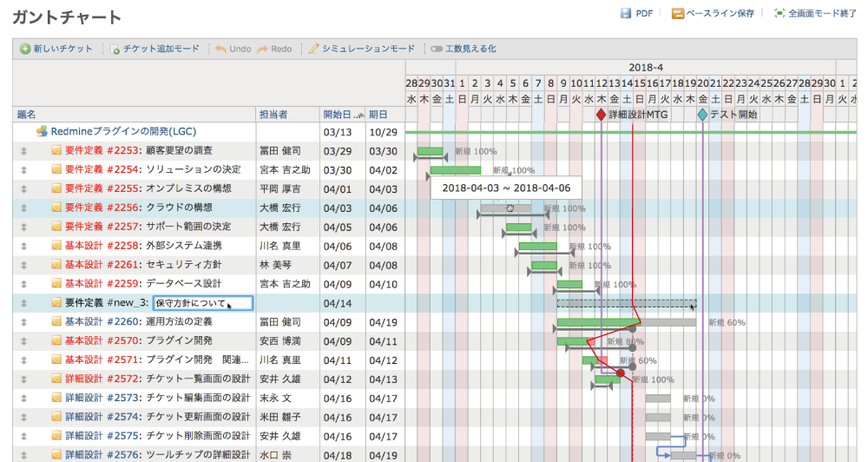Sort by the 題名 column header
Image resolution: width=868 pixels, height=462 pixels.
[26, 115]
